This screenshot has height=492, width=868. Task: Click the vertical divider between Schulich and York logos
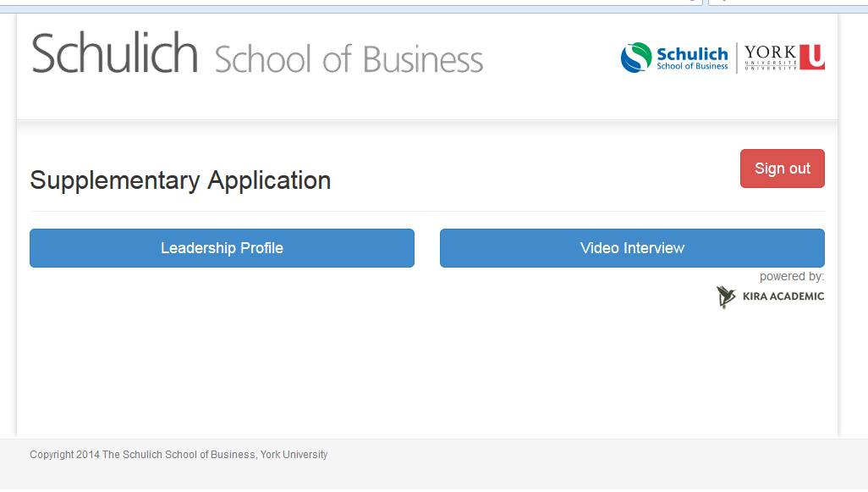[736, 58]
